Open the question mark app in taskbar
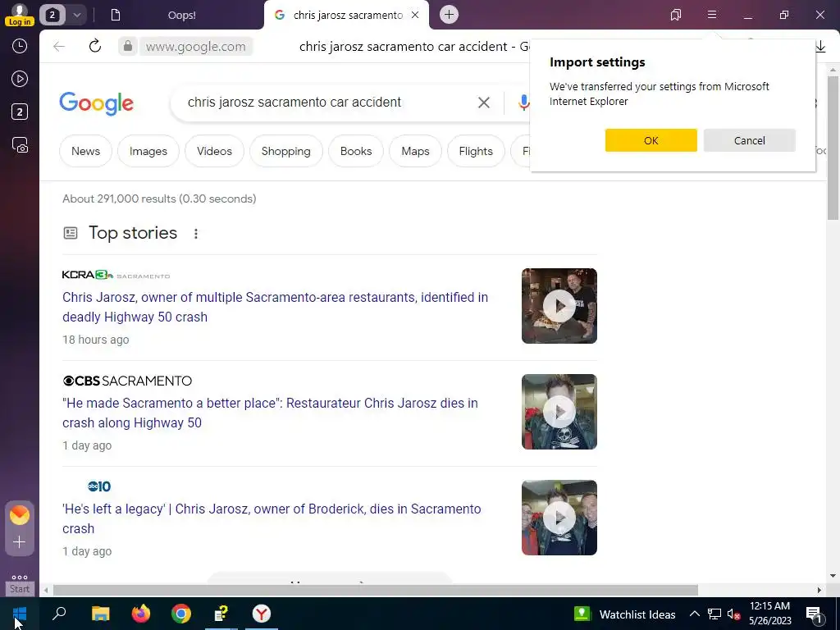 coord(221,614)
